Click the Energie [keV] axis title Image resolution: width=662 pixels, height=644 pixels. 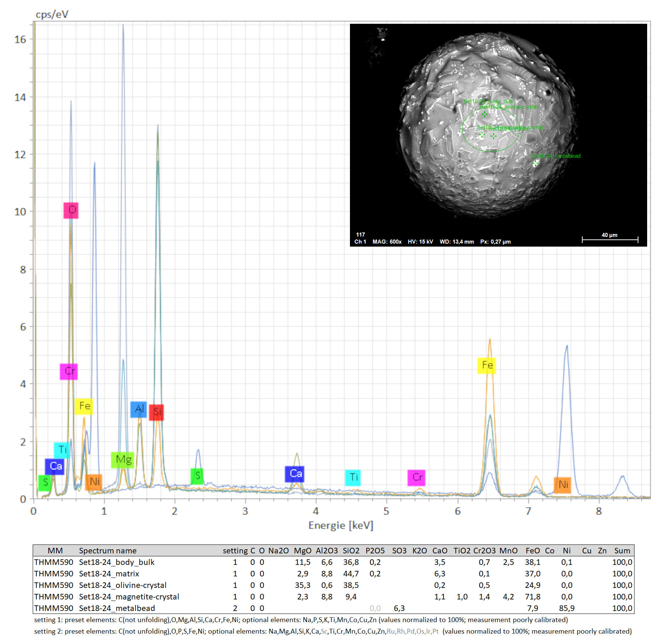point(341,525)
